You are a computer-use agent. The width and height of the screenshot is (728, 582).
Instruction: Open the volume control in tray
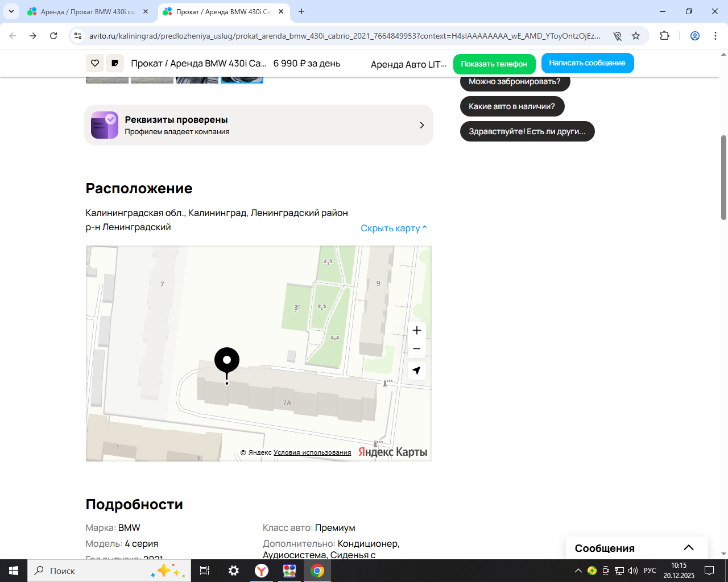(633, 571)
